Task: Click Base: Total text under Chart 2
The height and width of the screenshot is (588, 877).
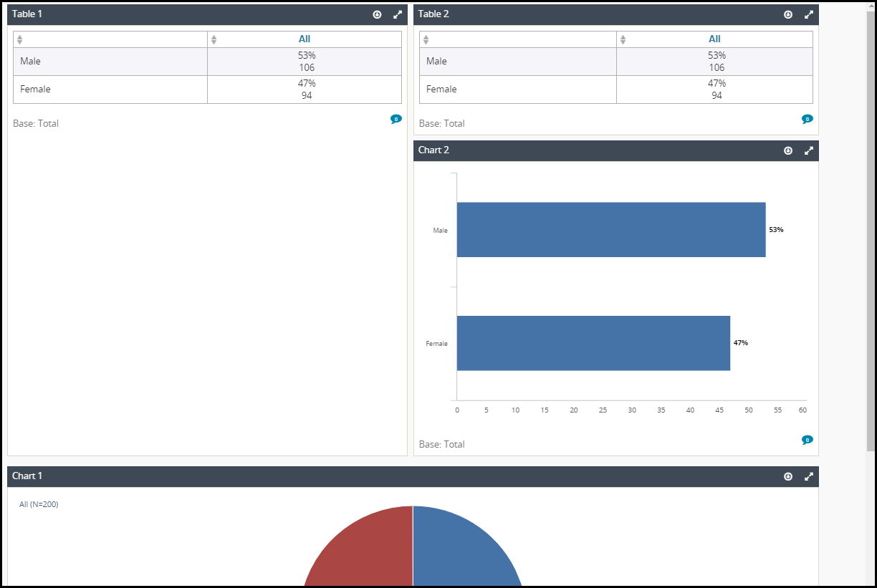Action: point(442,444)
